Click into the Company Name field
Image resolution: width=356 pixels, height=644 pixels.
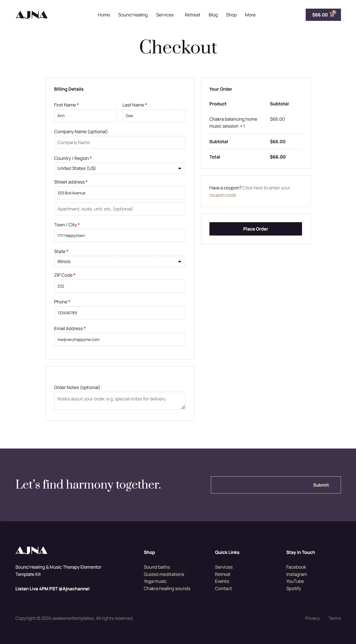tap(120, 142)
